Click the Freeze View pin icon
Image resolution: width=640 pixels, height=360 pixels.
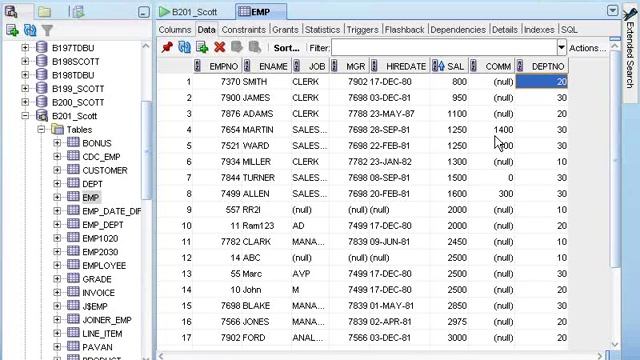(x=167, y=47)
